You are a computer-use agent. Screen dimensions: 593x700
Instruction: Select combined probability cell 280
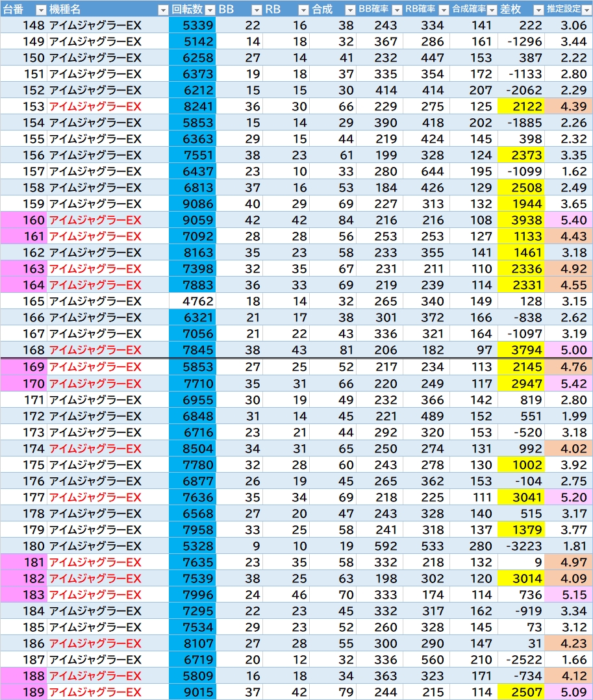point(473,546)
